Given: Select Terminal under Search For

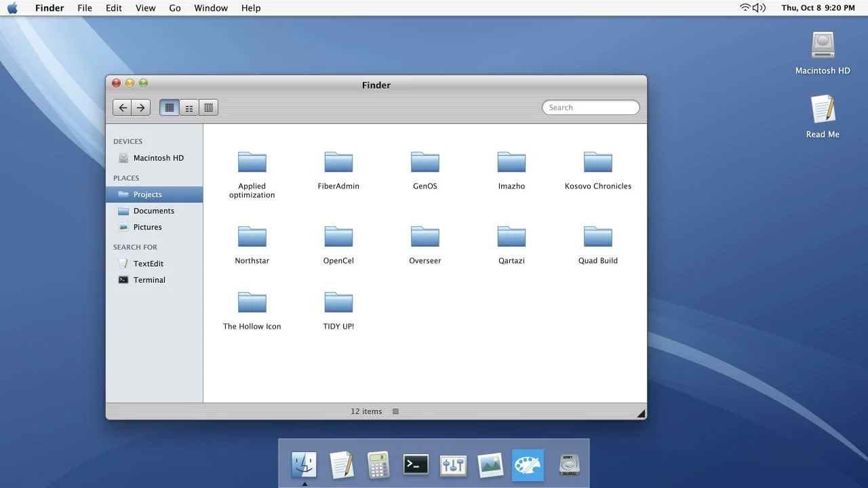Looking at the screenshot, I should (154, 280).
